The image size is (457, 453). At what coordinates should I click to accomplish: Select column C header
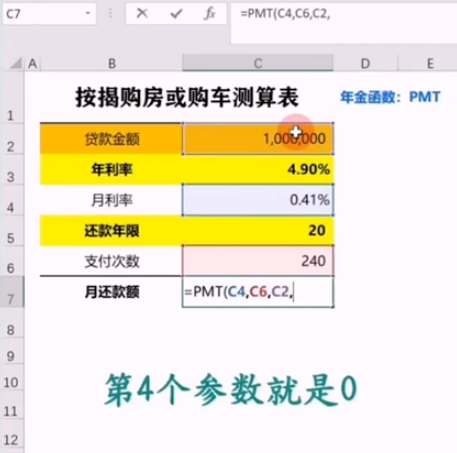tap(258, 63)
